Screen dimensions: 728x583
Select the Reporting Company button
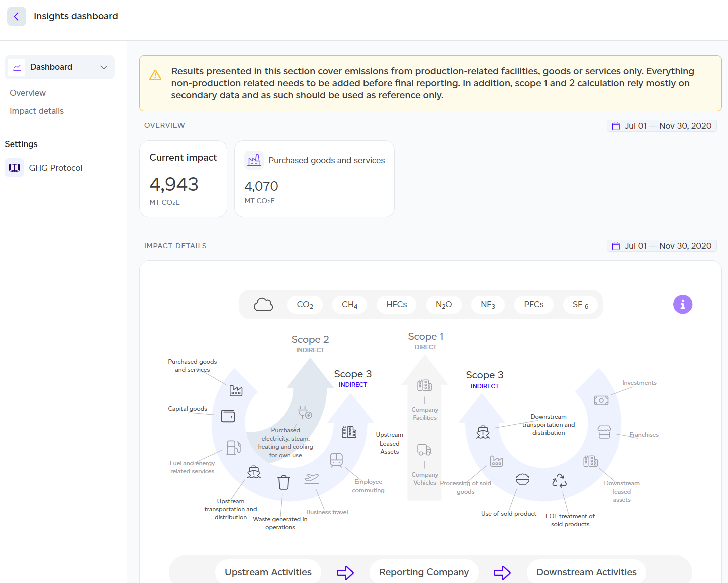click(x=424, y=572)
